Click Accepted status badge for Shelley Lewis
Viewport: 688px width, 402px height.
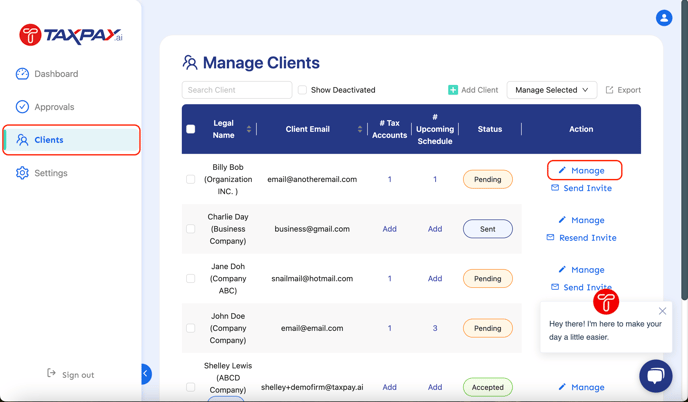[x=487, y=387]
